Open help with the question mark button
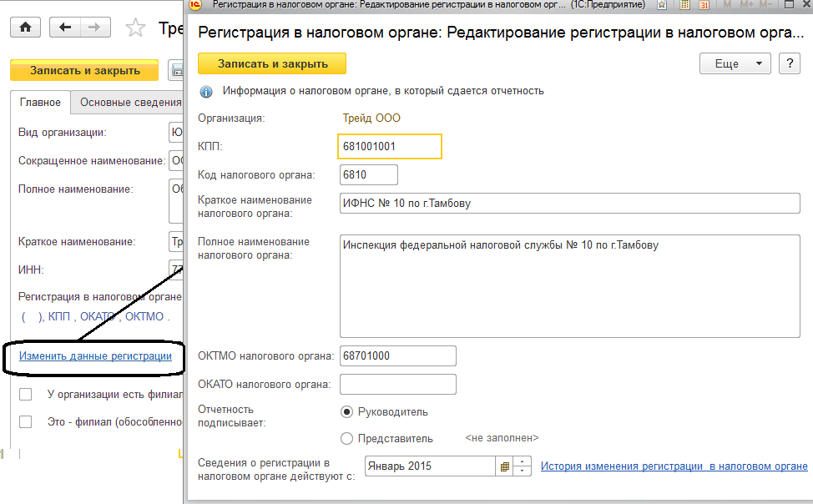The width and height of the screenshot is (813, 504). [x=789, y=63]
